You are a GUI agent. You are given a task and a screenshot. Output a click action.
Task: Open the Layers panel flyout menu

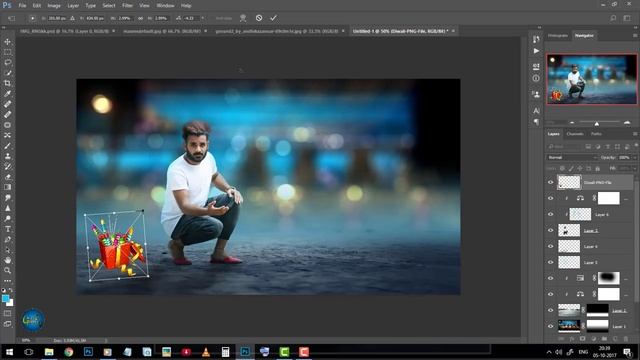[x=635, y=134]
